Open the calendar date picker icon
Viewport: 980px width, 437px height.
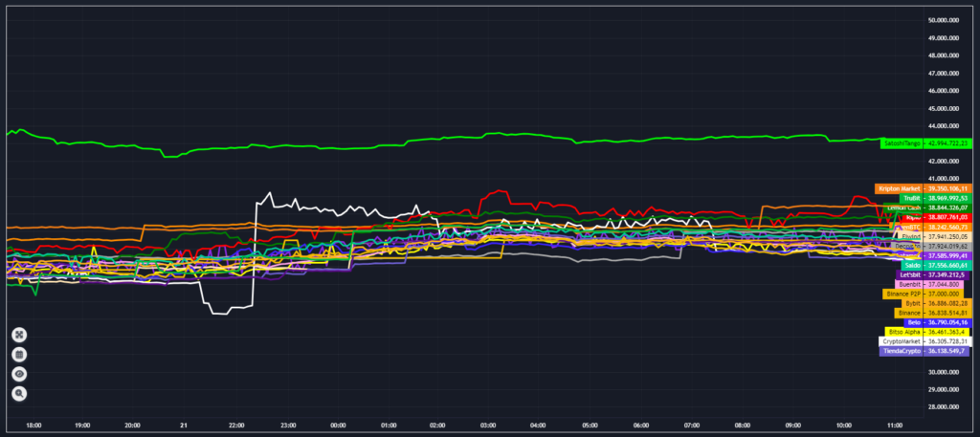point(19,354)
